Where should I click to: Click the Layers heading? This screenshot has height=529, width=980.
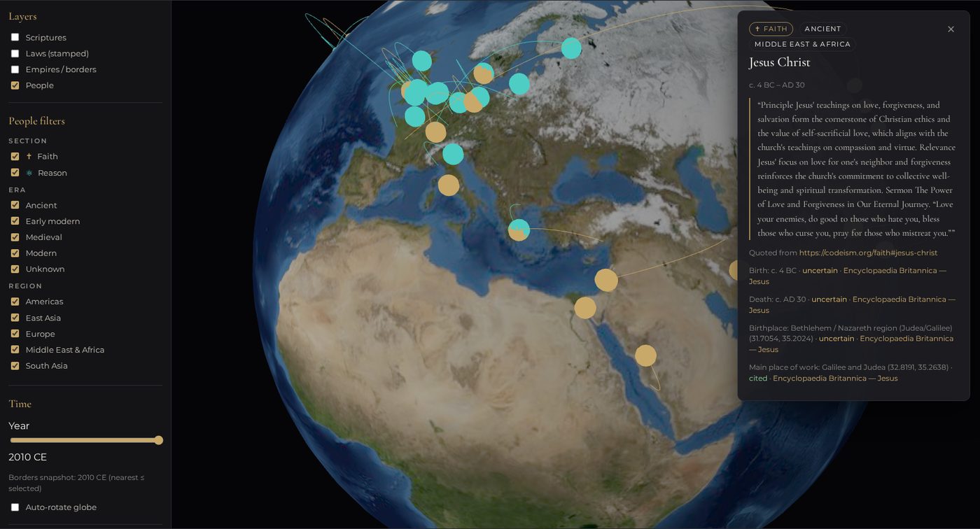[x=22, y=16]
